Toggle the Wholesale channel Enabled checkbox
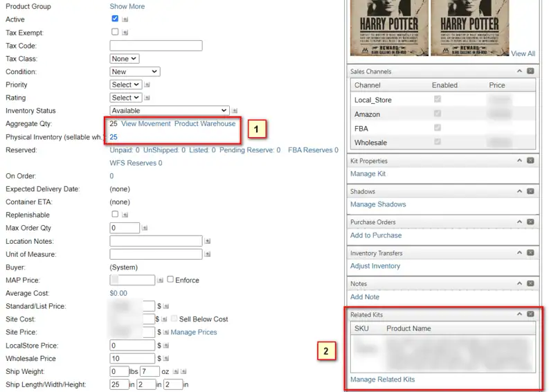 (438, 141)
